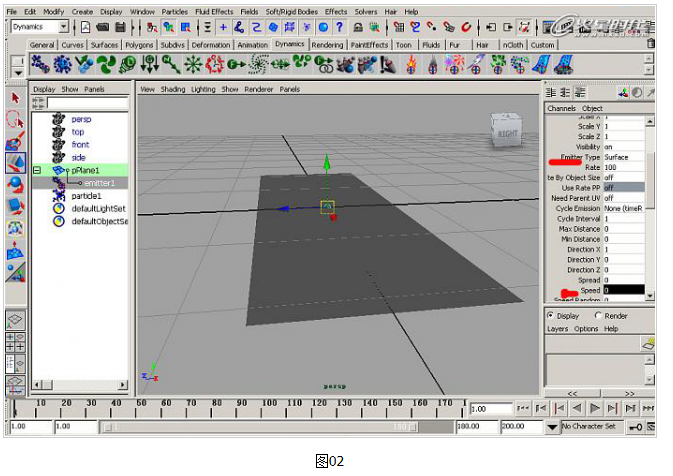Click the Air field shelf icon
The image size is (673, 476).
pos(106,64)
